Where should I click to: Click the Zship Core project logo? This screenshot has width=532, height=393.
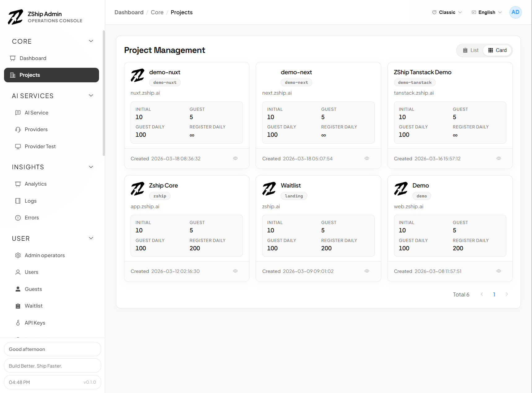tap(137, 189)
